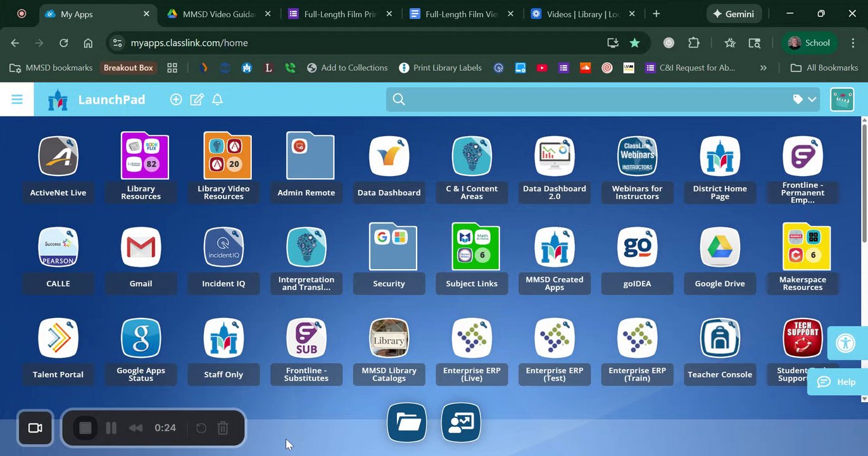The width and height of the screenshot is (868, 456).
Task: Open the ActiveNet Live app
Action: [x=58, y=156]
